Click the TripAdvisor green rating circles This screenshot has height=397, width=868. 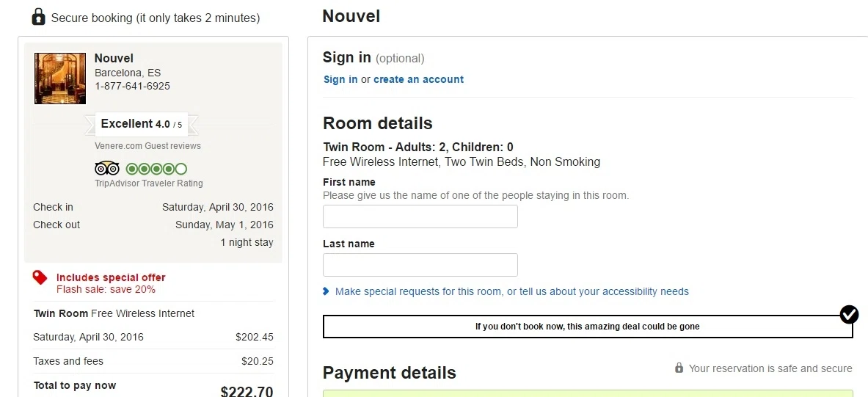(157, 169)
